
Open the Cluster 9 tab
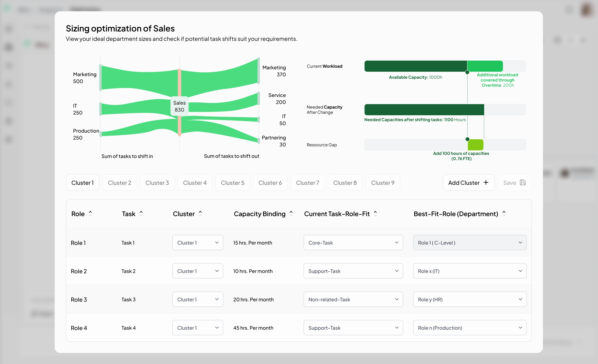coord(383,183)
